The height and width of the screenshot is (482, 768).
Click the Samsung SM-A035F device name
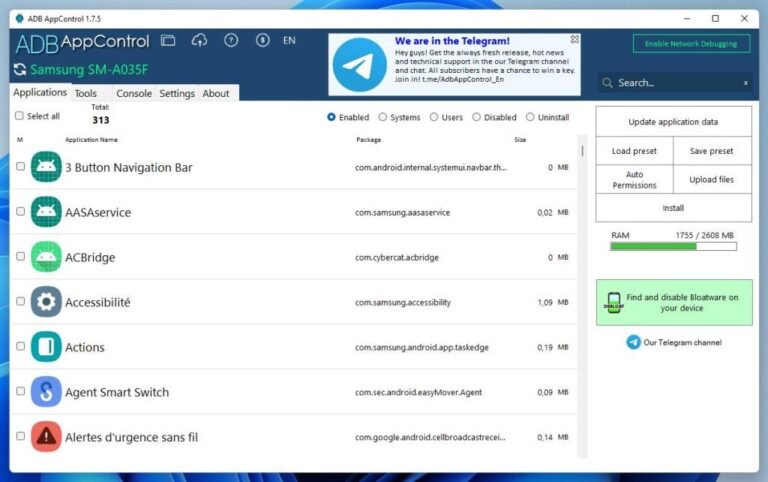pyautogui.click(x=89, y=70)
